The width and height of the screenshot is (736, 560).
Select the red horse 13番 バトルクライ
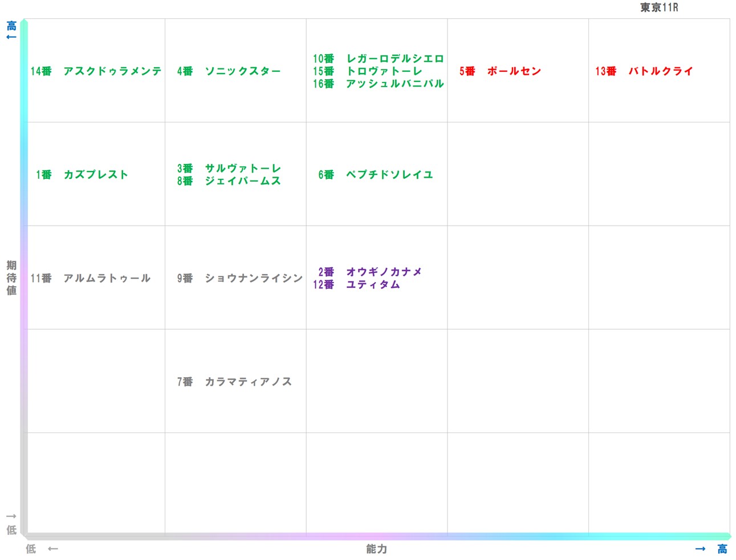(x=644, y=71)
